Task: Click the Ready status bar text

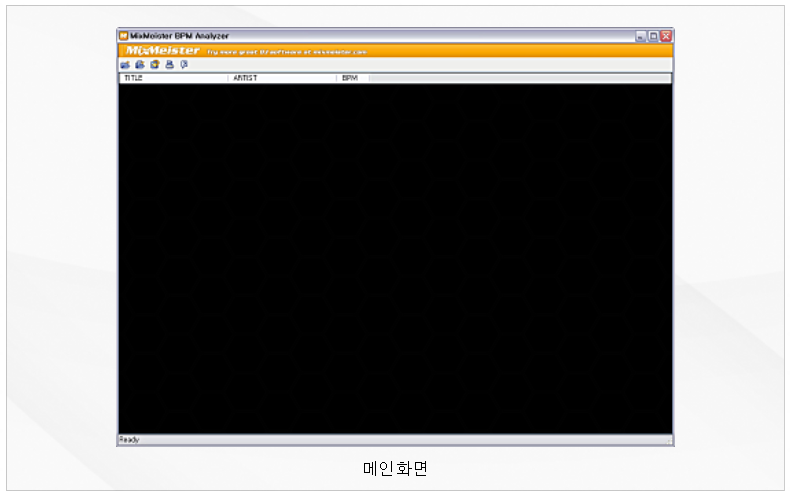Action: click(x=129, y=440)
